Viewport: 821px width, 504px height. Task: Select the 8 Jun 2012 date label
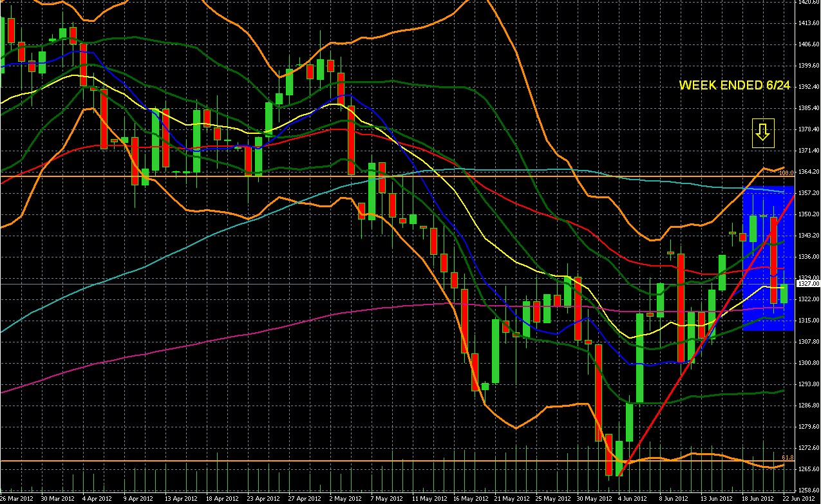point(659,499)
